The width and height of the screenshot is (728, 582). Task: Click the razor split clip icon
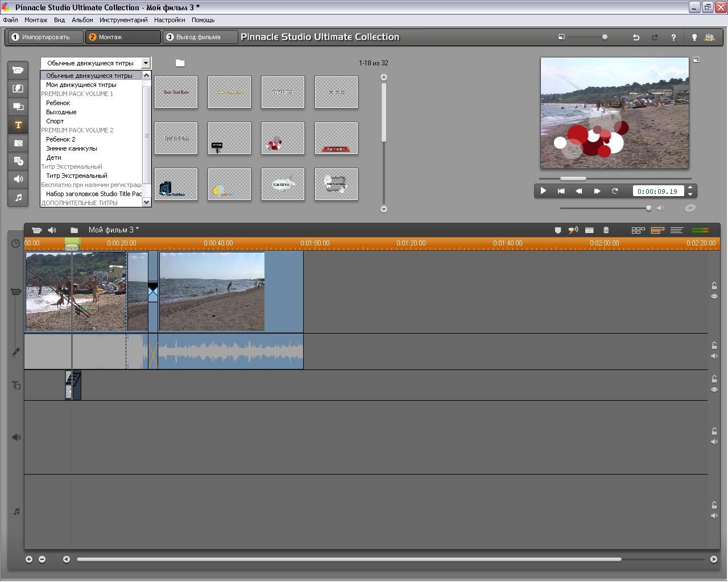pyautogui.click(x=589, y=230)
